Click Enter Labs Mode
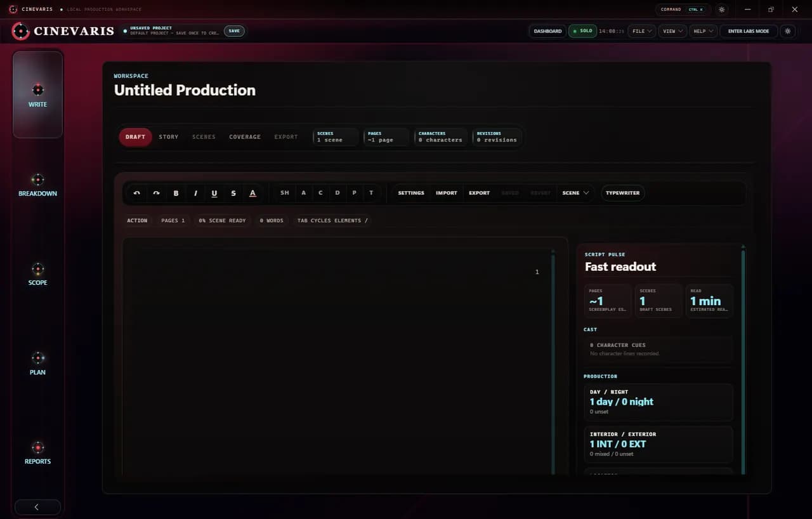Viewport: 812px width, 519px height. 749,31
